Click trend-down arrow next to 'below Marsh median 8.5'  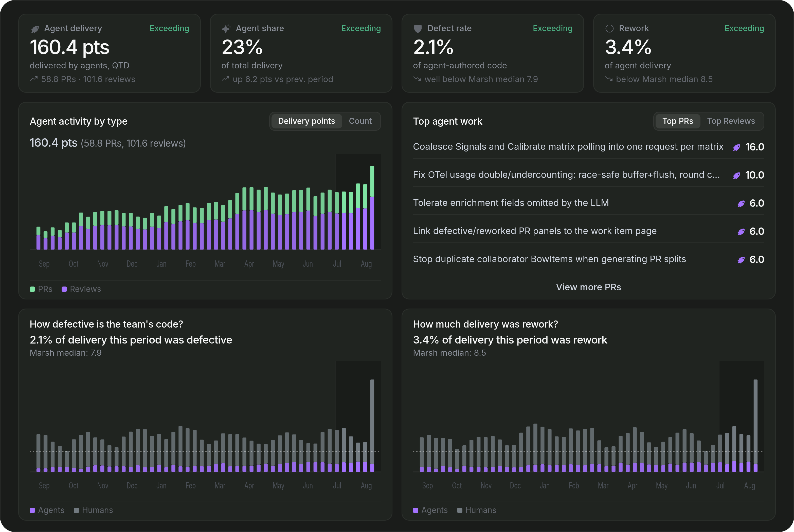[x=609, y=79]
